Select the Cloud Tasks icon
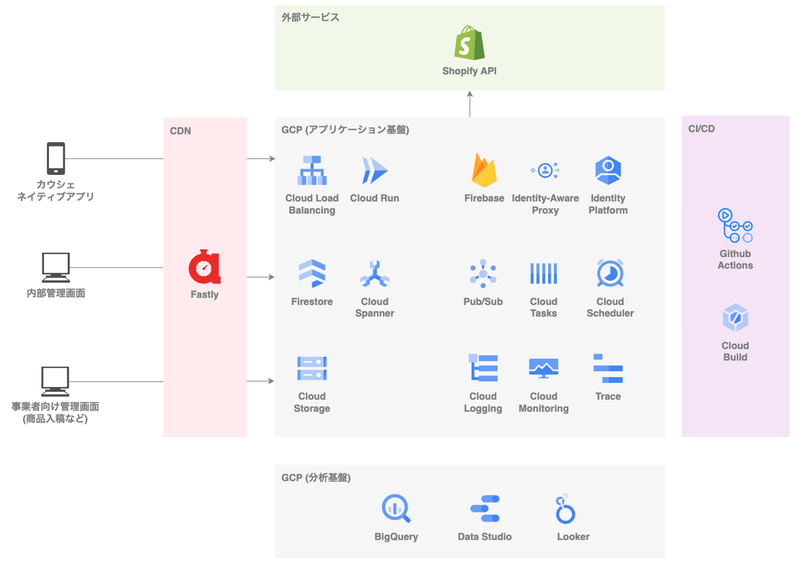 (x=543, y=274)
